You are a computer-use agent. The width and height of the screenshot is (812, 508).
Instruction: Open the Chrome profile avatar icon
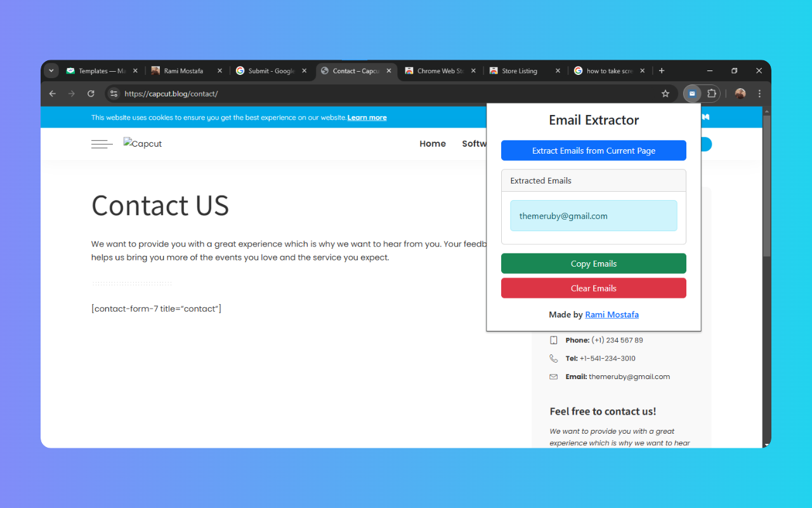point(740,93)
